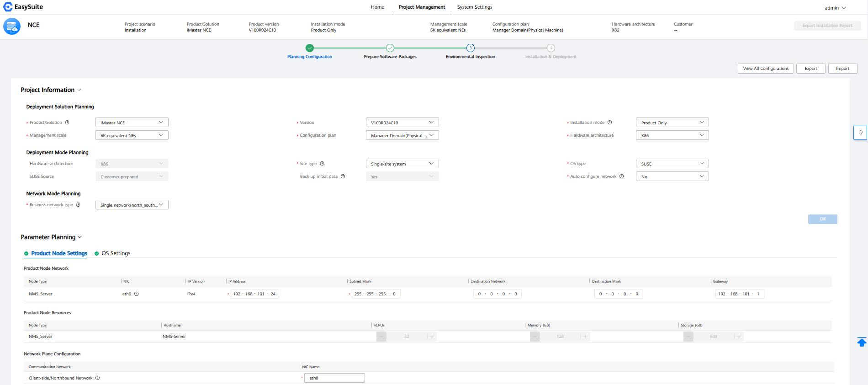Click the NCE project cloud icon
Image resolution: width=868 pixels, height=385 pixels.
coord(12,27)
